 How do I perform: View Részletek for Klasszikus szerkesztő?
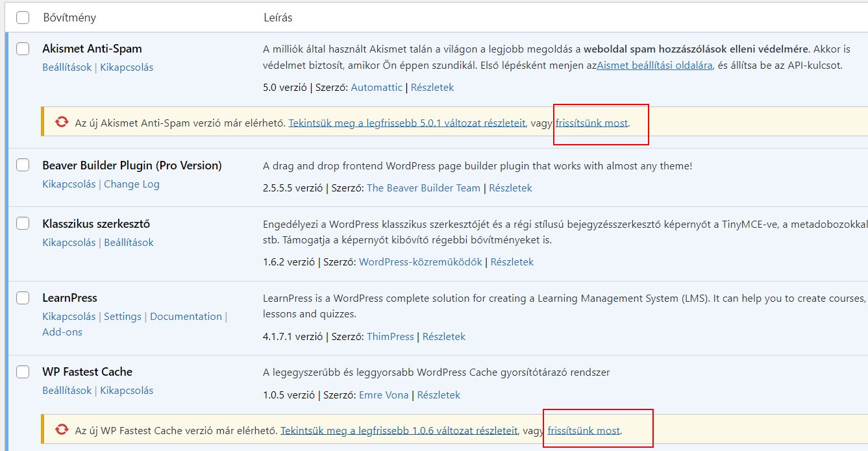pos(512,262)
